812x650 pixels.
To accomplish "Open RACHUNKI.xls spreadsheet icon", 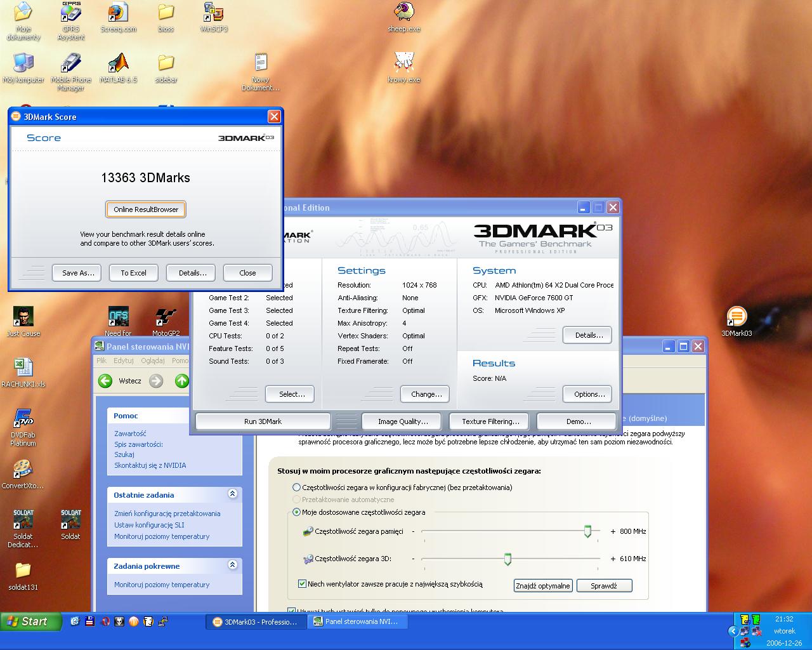I will [23, 373].
